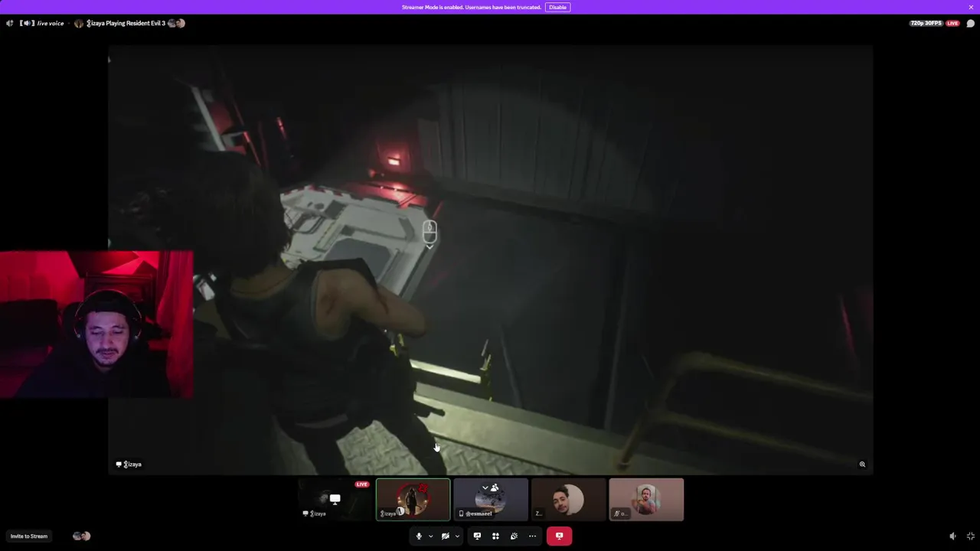Click the speaker icon at far top left
The width and height of the screenshot is (980, 551).
click(9, 23)
